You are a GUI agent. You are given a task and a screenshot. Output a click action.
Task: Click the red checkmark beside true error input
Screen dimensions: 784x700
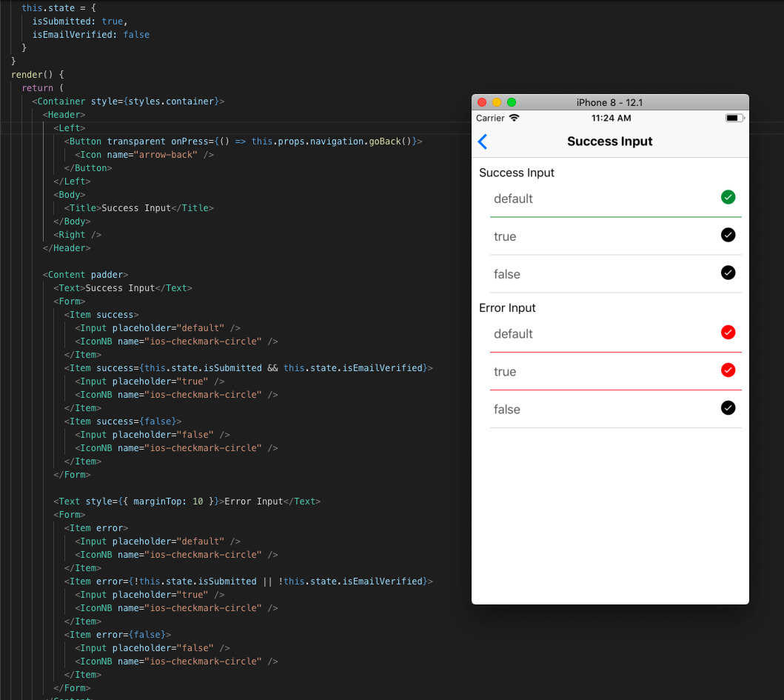click(728, 370)
